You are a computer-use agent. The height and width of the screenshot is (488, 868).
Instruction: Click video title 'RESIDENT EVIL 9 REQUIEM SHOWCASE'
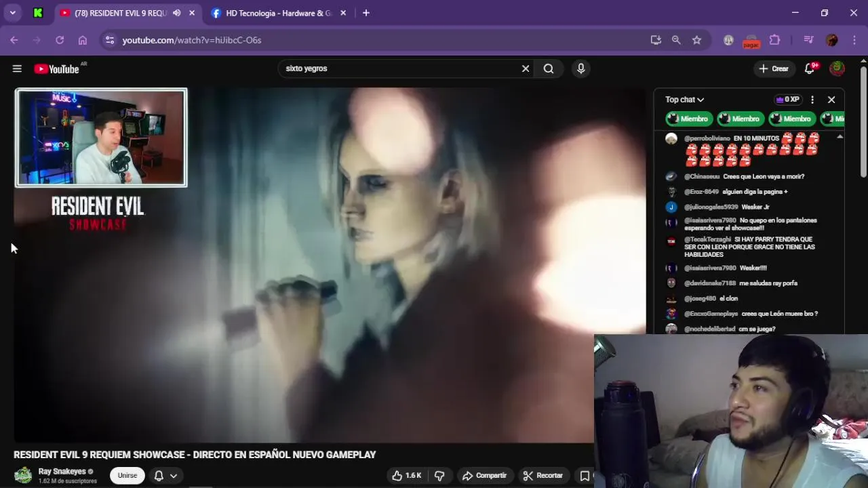pos(195,455)
